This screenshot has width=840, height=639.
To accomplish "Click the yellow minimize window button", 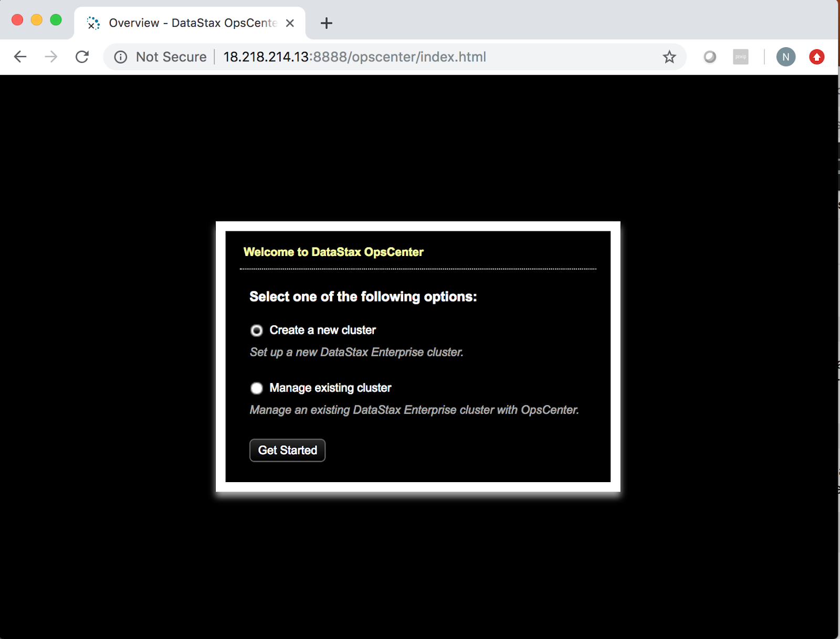I will tap(37, 20).
